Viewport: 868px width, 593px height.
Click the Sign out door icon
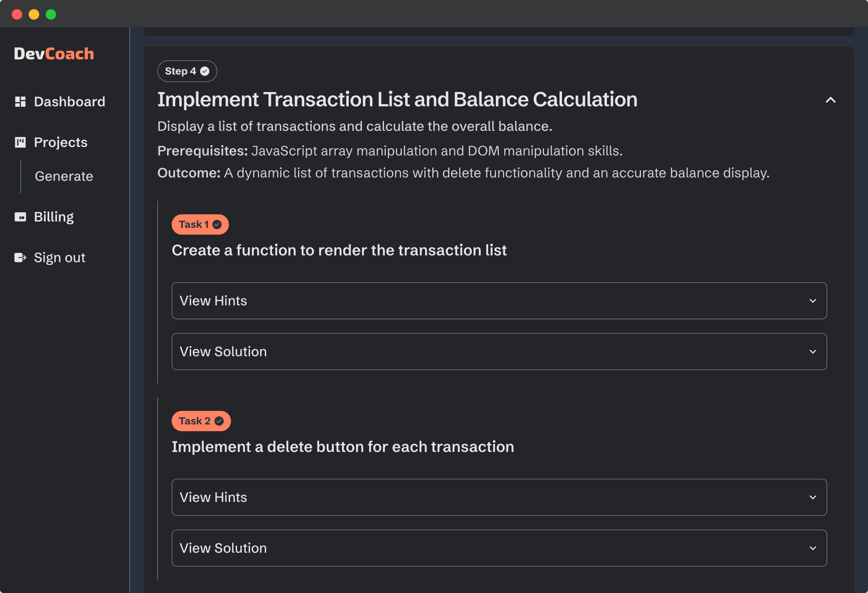point(20,257)
